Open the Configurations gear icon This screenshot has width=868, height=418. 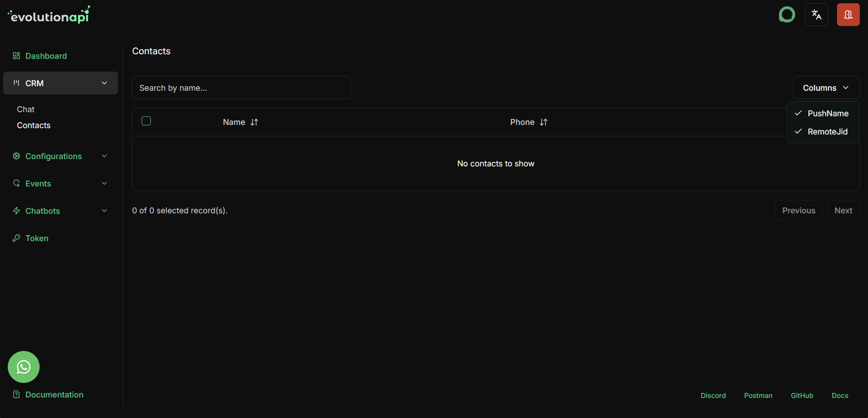coord(16,156)
